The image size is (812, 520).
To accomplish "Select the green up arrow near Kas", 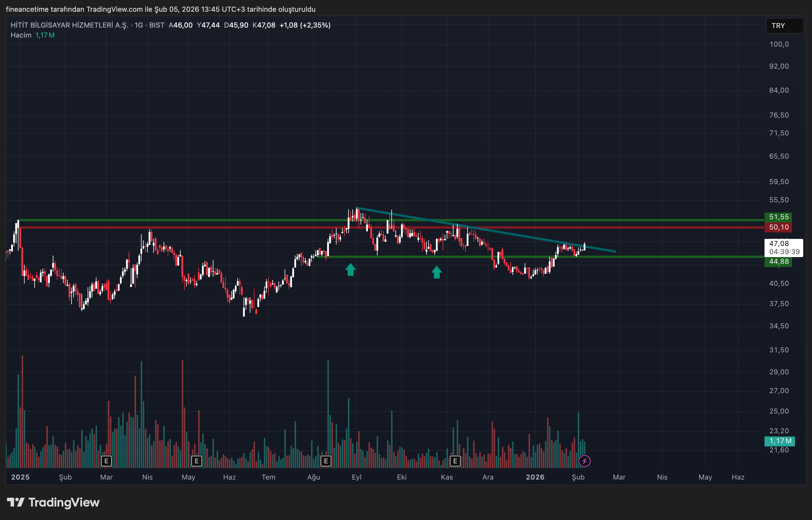I will click(436, 272).
